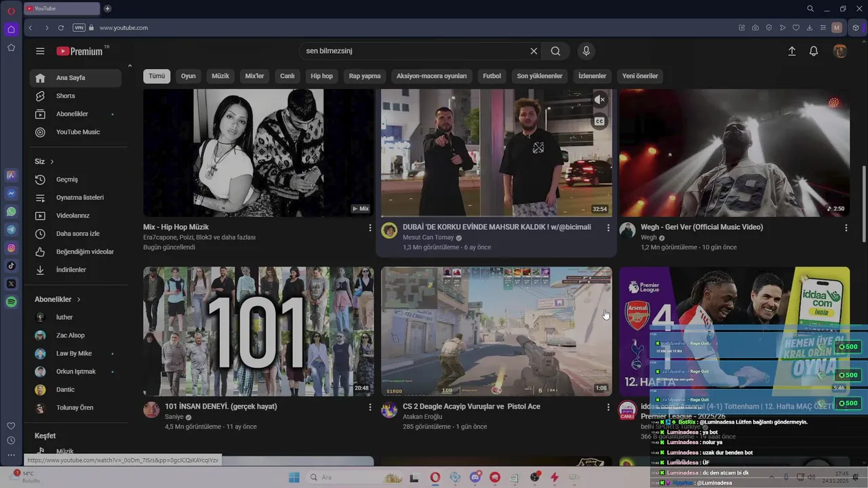Click the magnifier search button

[555, 51]
